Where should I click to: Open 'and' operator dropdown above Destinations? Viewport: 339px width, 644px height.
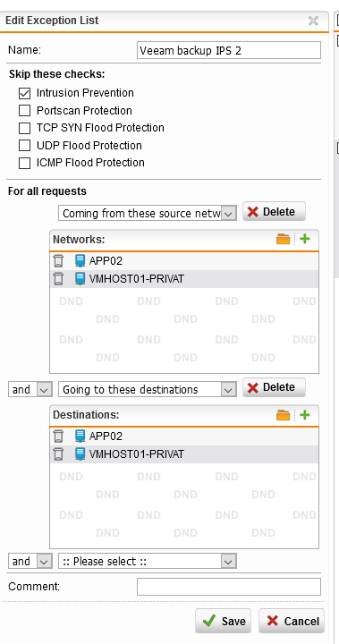tap(30, 389)
